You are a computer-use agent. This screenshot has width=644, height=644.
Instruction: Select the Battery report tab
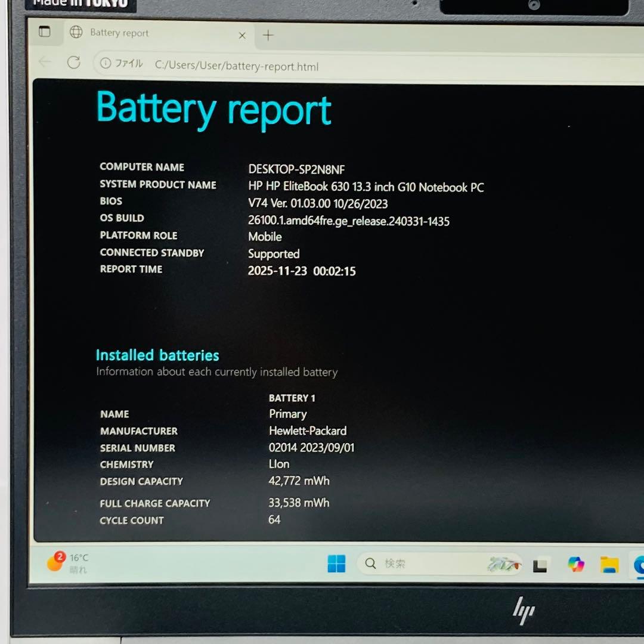click(119, 33)
